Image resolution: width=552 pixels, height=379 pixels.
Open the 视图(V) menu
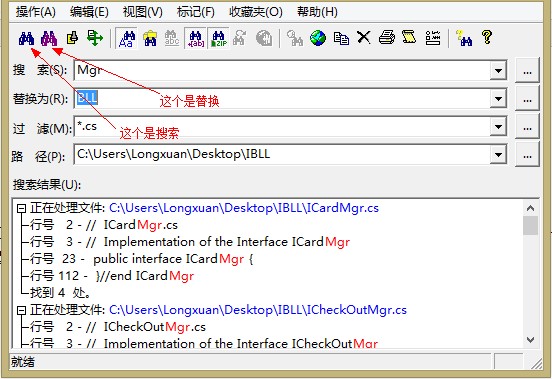click(x=143, y=12)
